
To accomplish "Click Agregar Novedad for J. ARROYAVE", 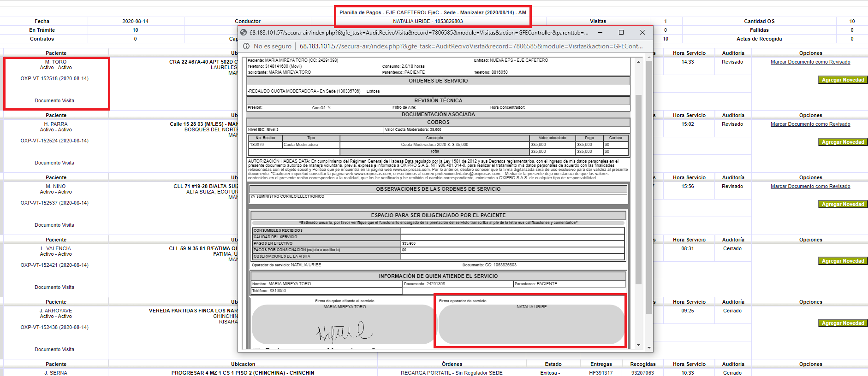I will coord(843,323).
